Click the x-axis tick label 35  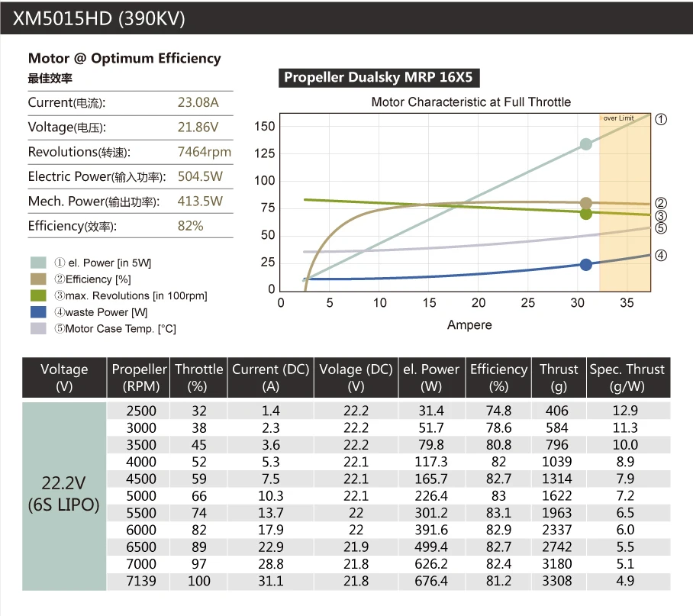point(627,303)
